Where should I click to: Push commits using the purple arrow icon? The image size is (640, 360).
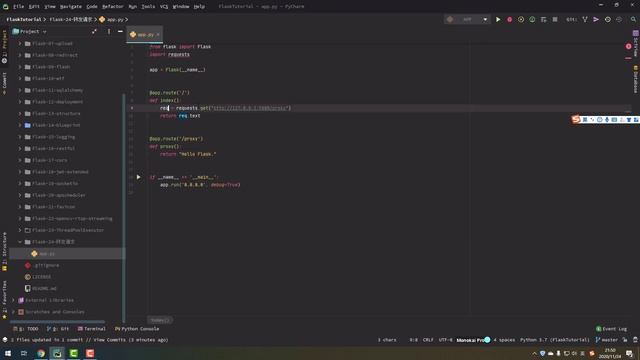pos(596,19)
